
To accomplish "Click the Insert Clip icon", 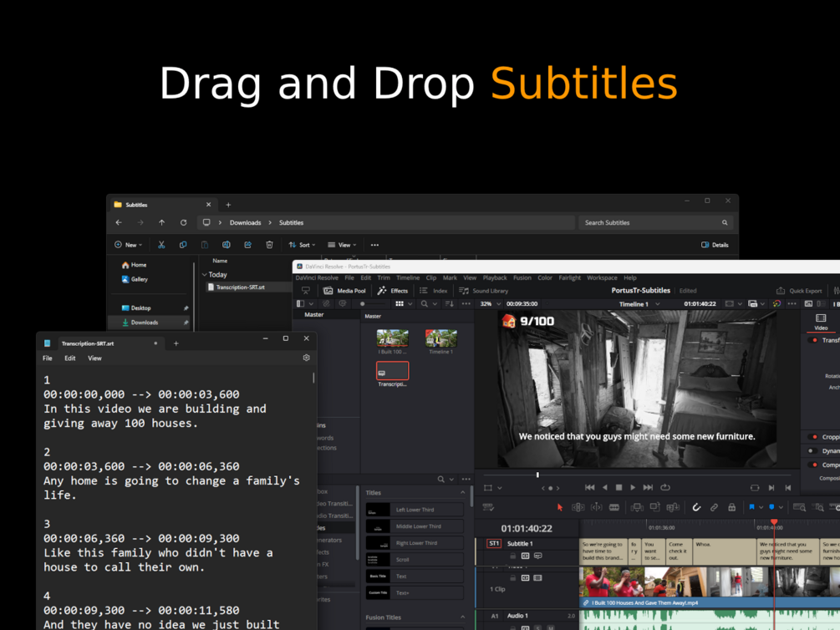I will tap(637, 507).
